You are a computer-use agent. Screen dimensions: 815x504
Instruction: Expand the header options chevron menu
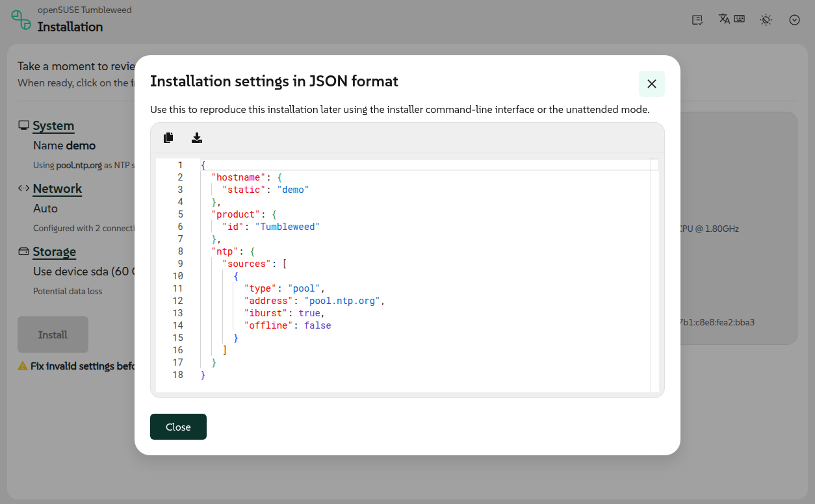pyautogui.click(x=794, y=19)
